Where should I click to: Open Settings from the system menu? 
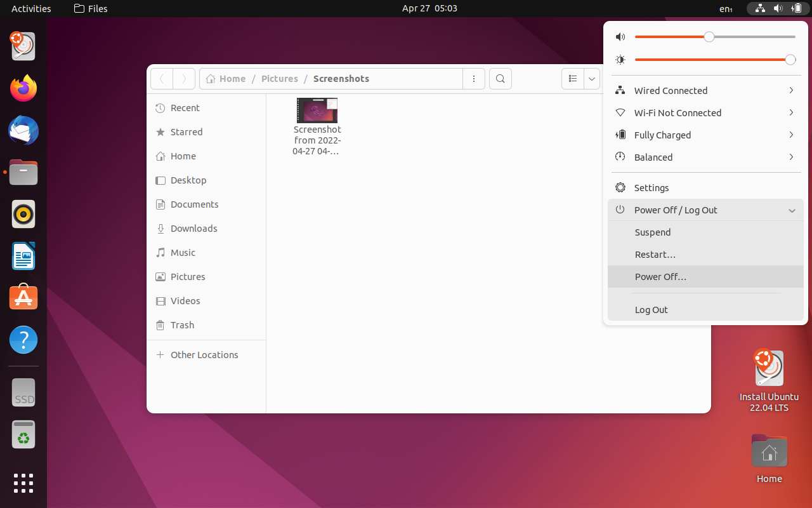(x=705, y=188)
